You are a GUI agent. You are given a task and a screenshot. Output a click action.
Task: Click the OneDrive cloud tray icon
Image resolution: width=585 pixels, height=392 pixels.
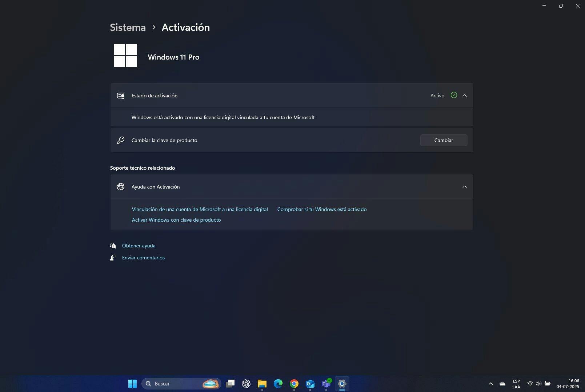click(502, 384)
